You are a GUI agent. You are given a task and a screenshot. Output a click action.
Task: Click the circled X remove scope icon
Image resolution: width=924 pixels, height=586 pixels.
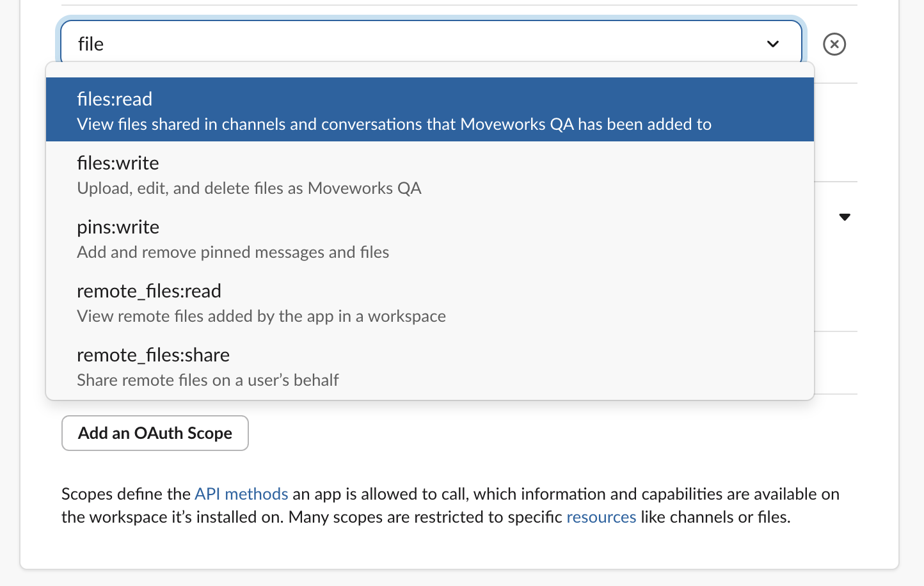tap(834, 44)
